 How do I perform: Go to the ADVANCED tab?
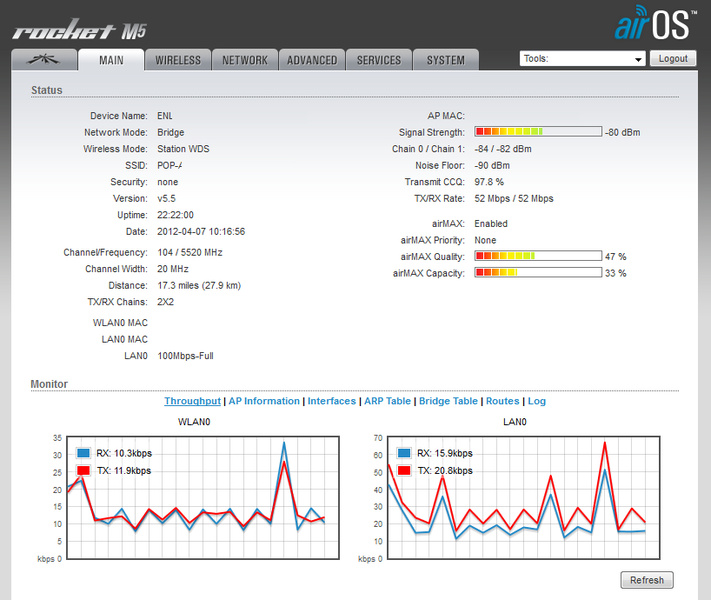pyautogui.click(x=312, y=60)
